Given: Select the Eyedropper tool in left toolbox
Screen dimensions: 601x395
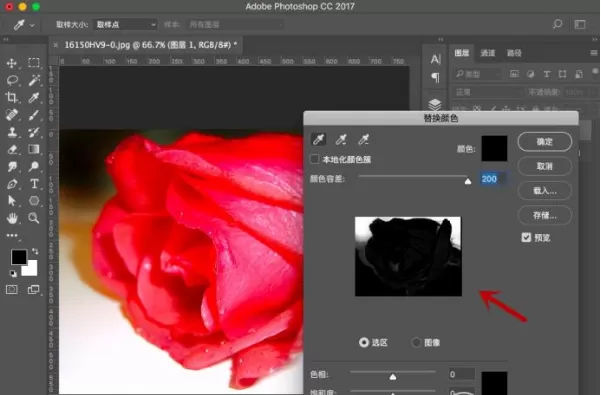Looking at the screenshot, I should tap(34, 98).
